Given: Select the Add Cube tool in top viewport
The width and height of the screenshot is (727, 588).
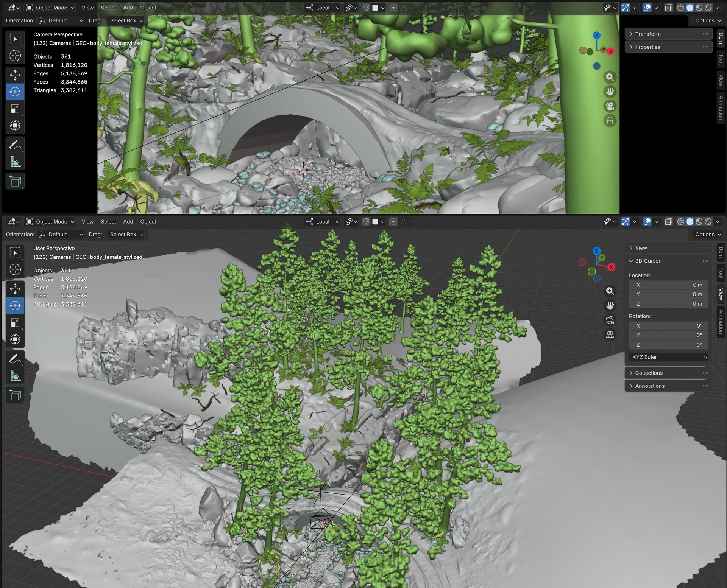Looking at the screenshot, I should [x=15, y=181].
